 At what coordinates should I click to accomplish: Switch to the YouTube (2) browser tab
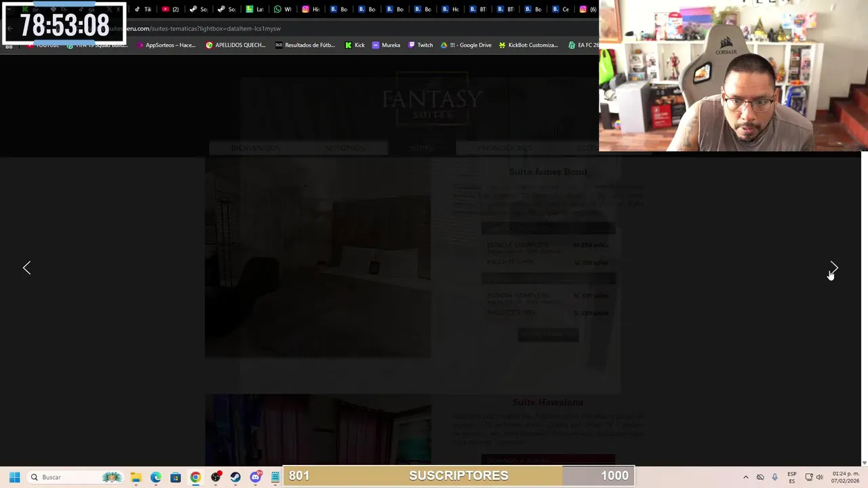click(x=170, y=9)
